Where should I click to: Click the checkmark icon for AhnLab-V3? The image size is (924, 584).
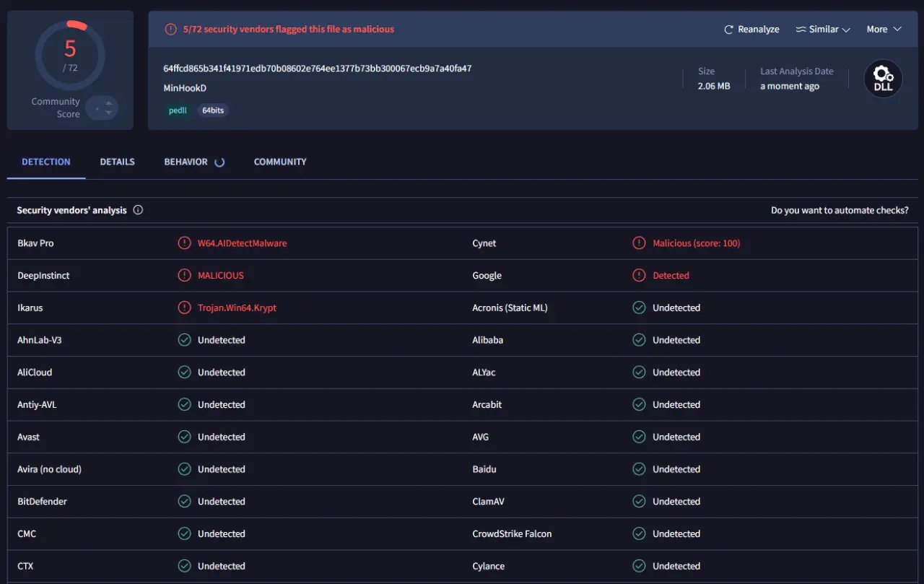tap(184, 340)
